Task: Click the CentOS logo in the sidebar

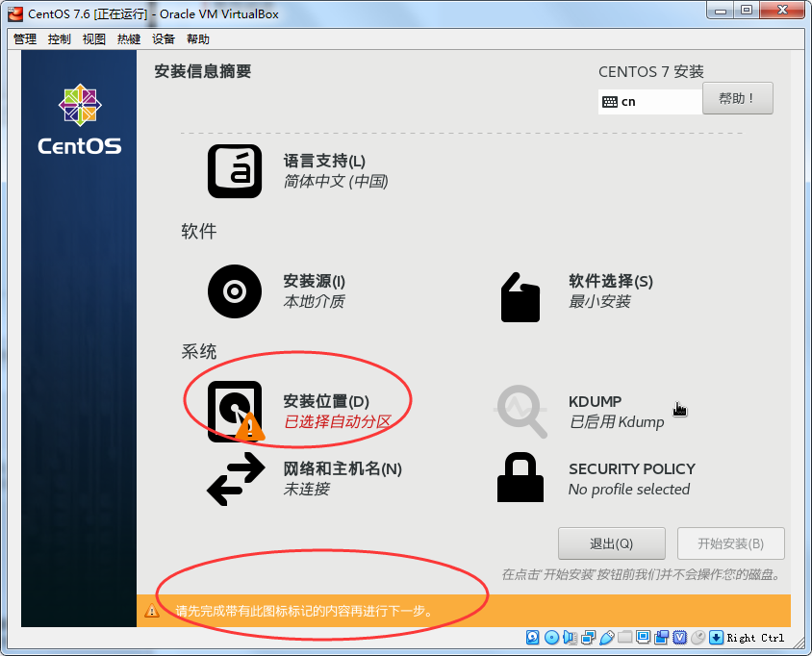Action: (80, 119)
